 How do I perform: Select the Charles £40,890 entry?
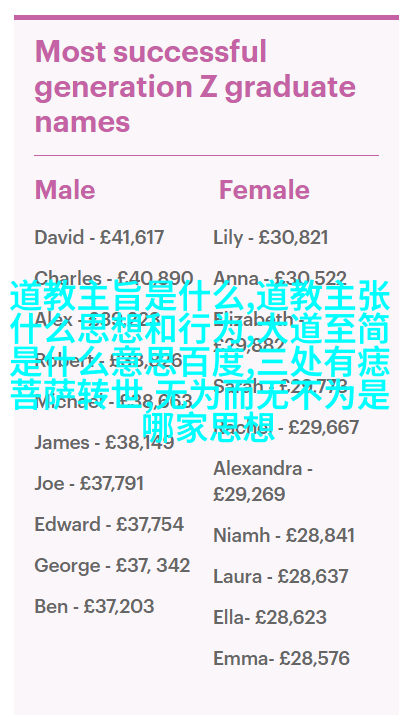click(114, 278)
